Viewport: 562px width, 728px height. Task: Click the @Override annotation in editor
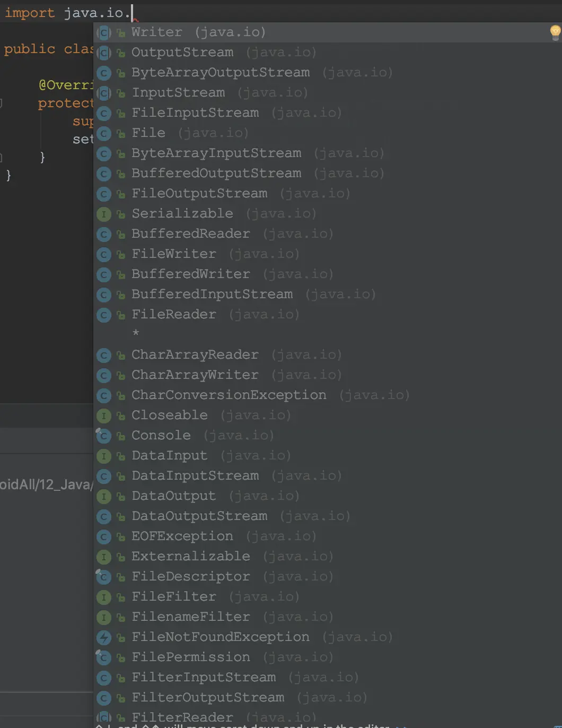click(66, 85)
